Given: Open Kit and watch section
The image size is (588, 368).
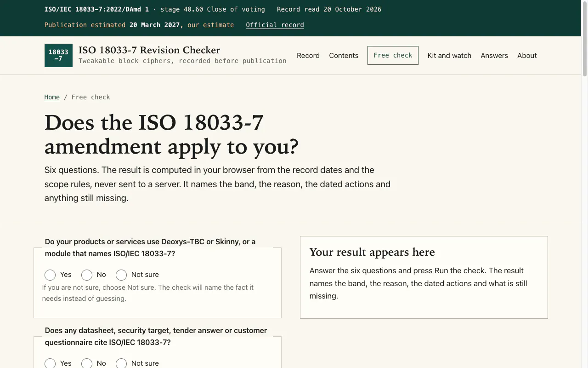Looking at the screenshot, I should click(449, 56).
